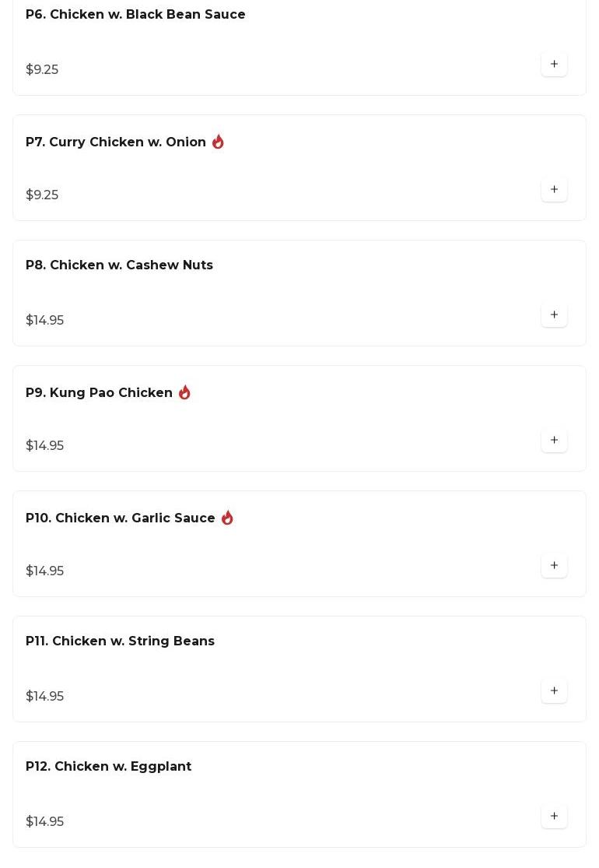Screen dimensions: 599x868
Task: Add Kung Pao Chicken to cart
Action: pos(554,441)
